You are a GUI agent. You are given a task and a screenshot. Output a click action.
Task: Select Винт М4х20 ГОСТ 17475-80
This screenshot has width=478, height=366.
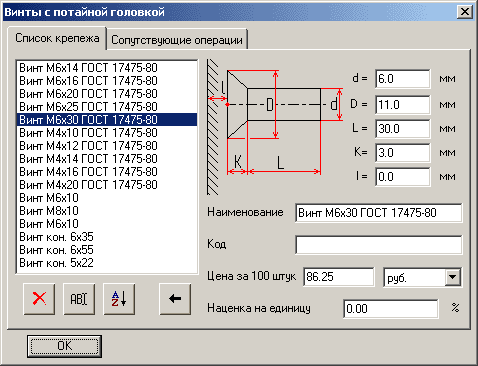tap(107, 185)
